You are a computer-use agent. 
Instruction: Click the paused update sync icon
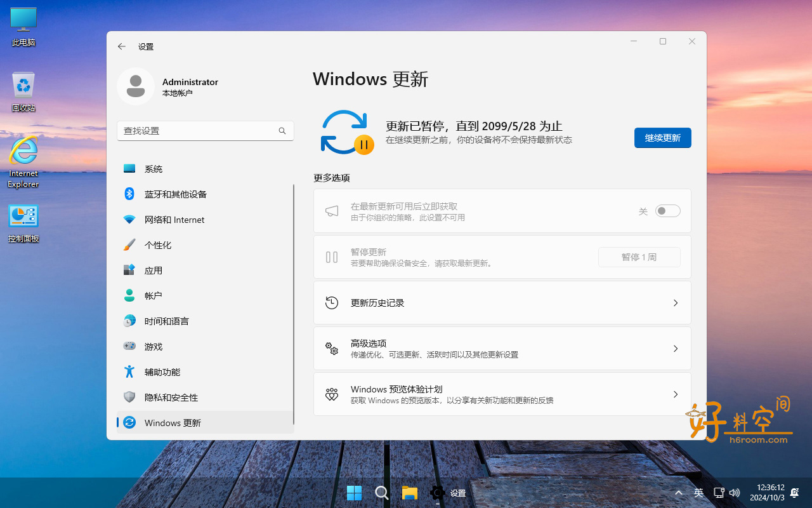tap(347, 132)
